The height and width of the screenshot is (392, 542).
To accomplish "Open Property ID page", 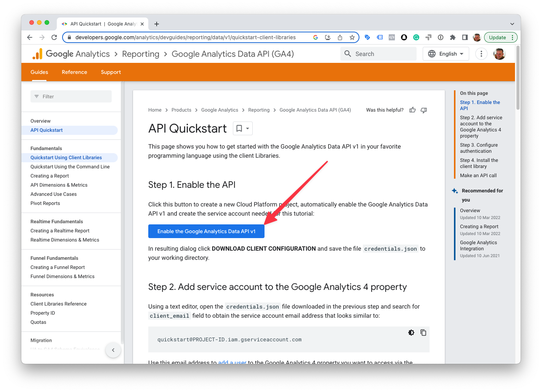I will [43, 313].
